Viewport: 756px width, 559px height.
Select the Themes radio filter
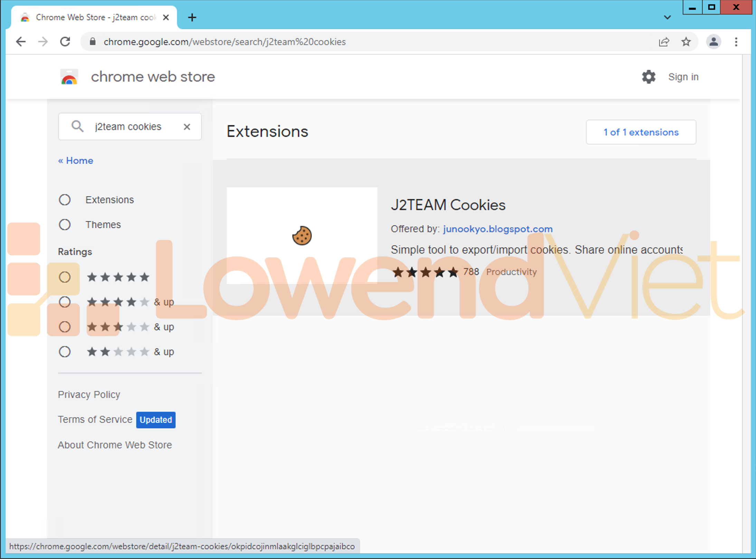[65, 225]
